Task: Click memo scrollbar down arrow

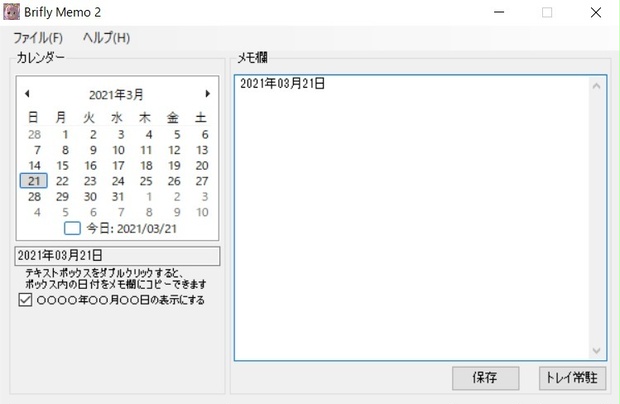Action: pos(596,350)
